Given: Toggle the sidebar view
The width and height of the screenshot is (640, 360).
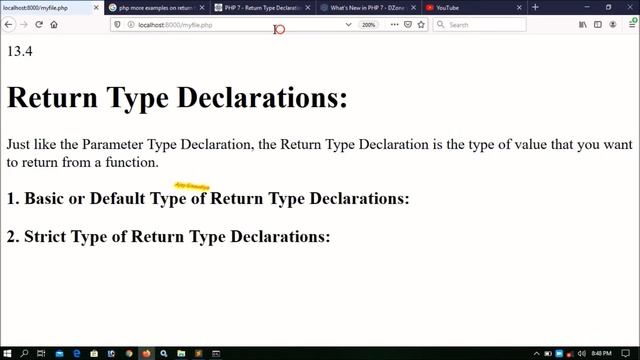Looking at the screenshot, I should click(x=598, y=24).
